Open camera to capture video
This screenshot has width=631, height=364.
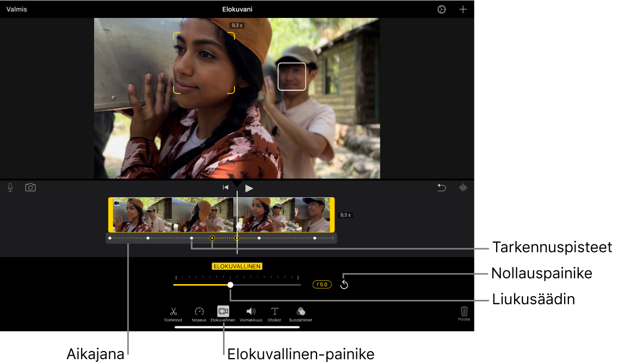tap(30, 187)
